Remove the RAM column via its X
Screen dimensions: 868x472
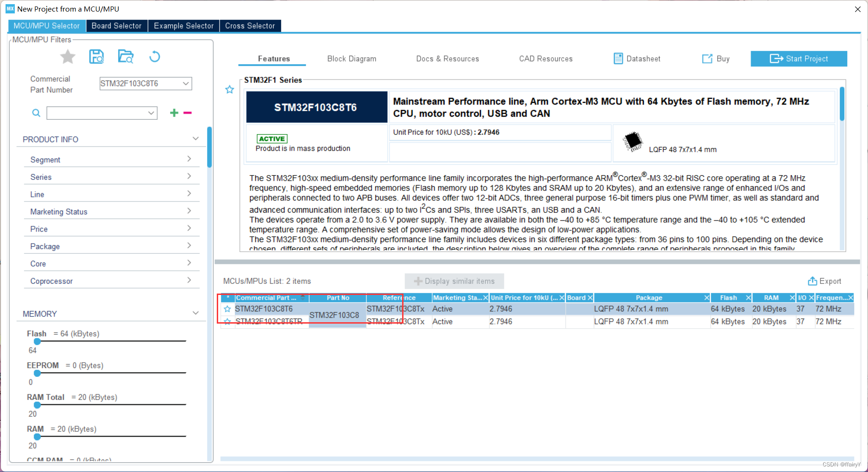(x=792, y=298)
